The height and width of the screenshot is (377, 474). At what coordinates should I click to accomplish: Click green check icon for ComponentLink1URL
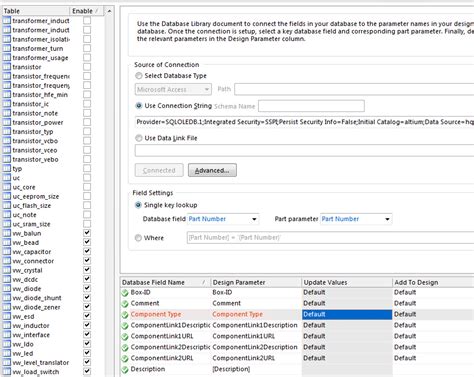pyautogui.click(x=125, y=337)
